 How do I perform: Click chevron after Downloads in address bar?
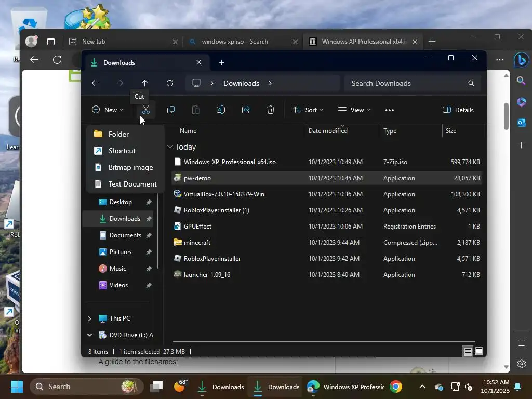point(270,83)
